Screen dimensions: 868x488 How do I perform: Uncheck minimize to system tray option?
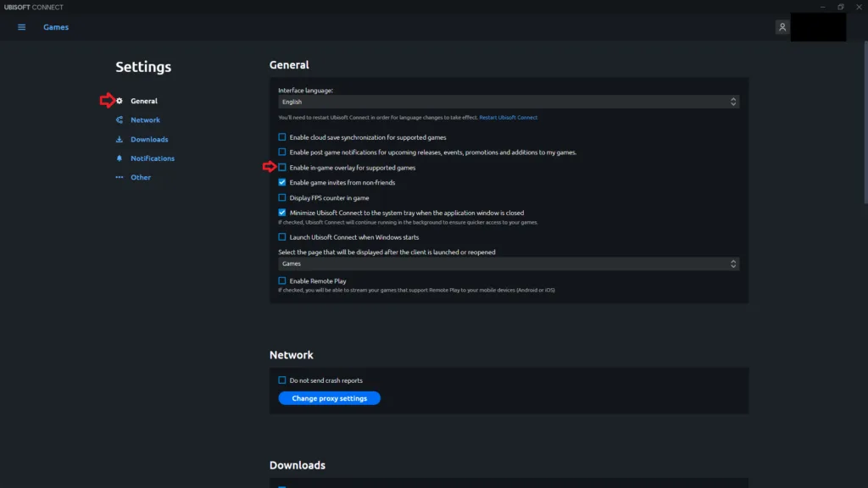point(282,213)
